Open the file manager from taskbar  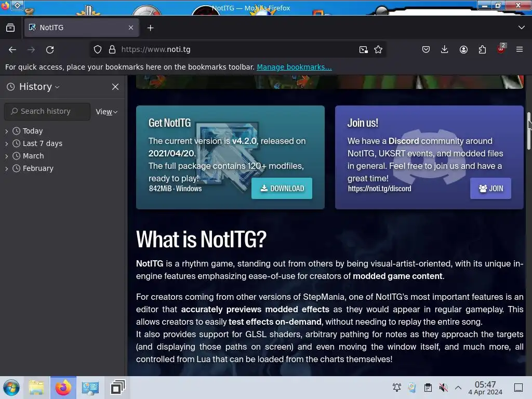36,388
